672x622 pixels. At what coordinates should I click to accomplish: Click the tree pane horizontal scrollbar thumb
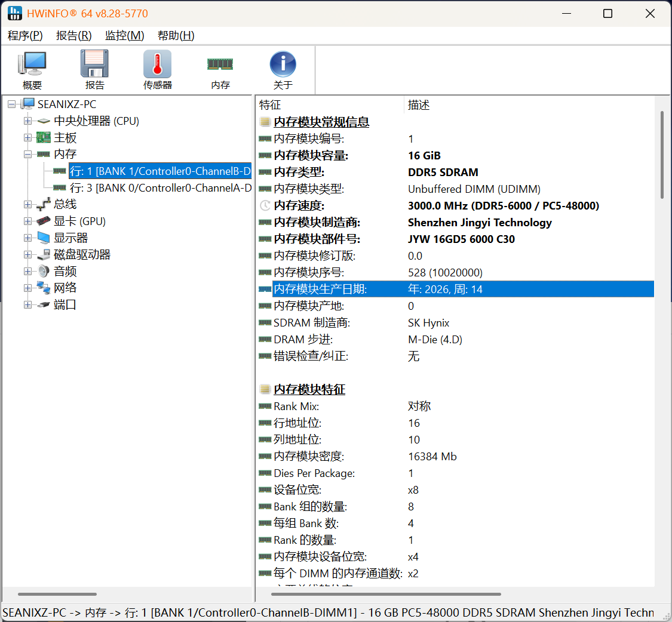[57, 594]
